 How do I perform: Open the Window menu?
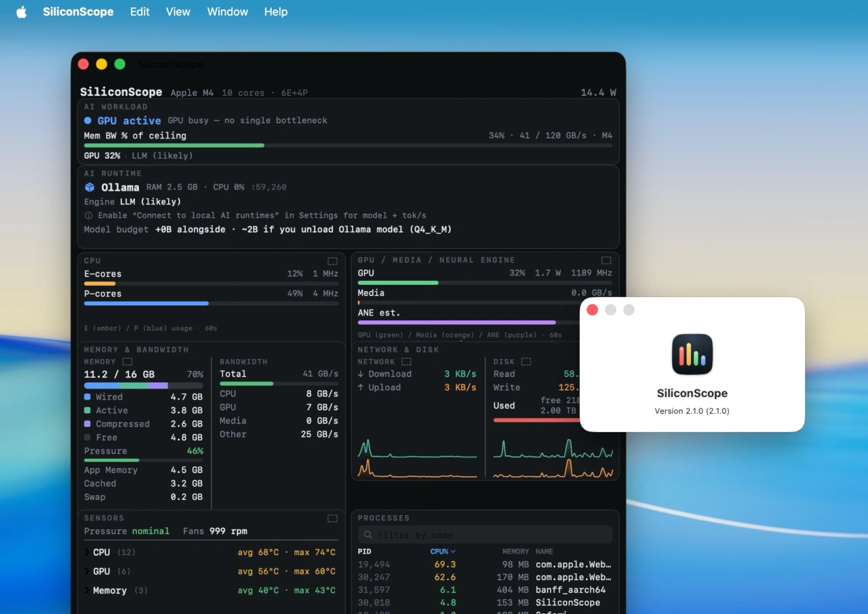click(x=227, y=12)
